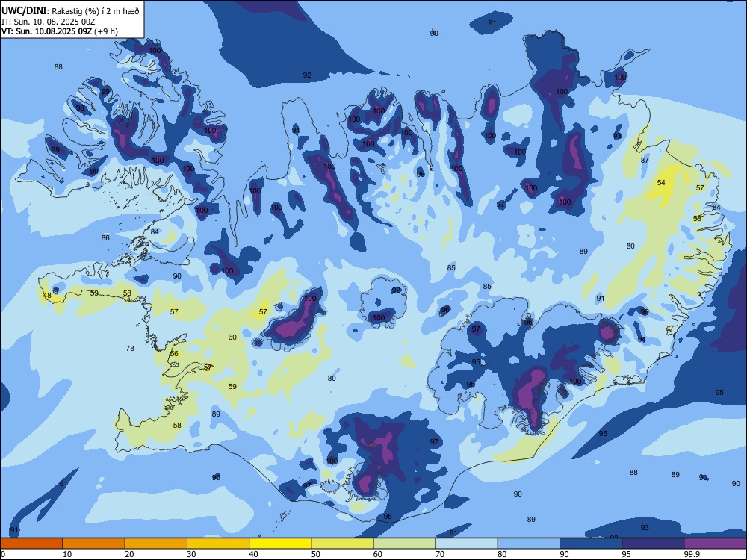
Task: Click the '10' label on the legend scale
Action: [x=67, y=554]
